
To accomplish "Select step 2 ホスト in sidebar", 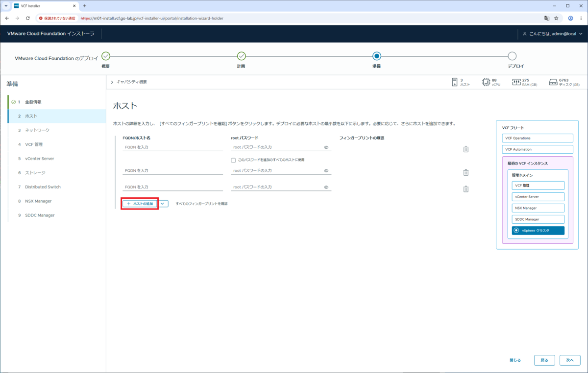I will click(x=57, y=116).
